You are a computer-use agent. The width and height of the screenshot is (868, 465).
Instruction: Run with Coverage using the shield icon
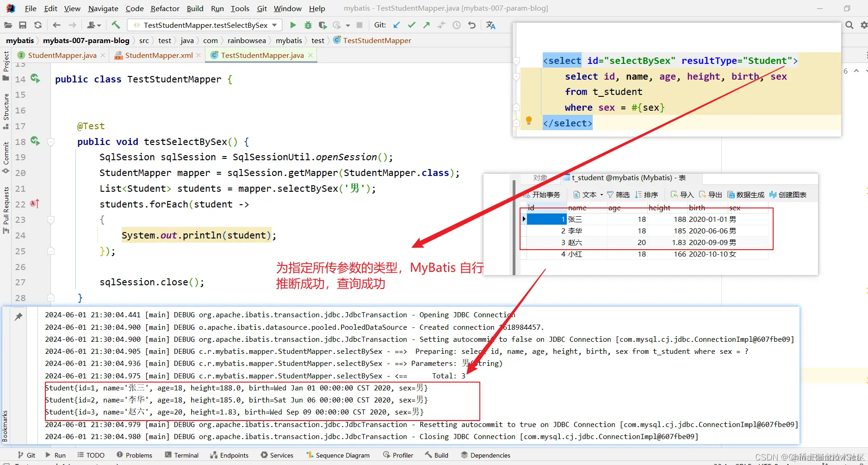pos(322,25)
